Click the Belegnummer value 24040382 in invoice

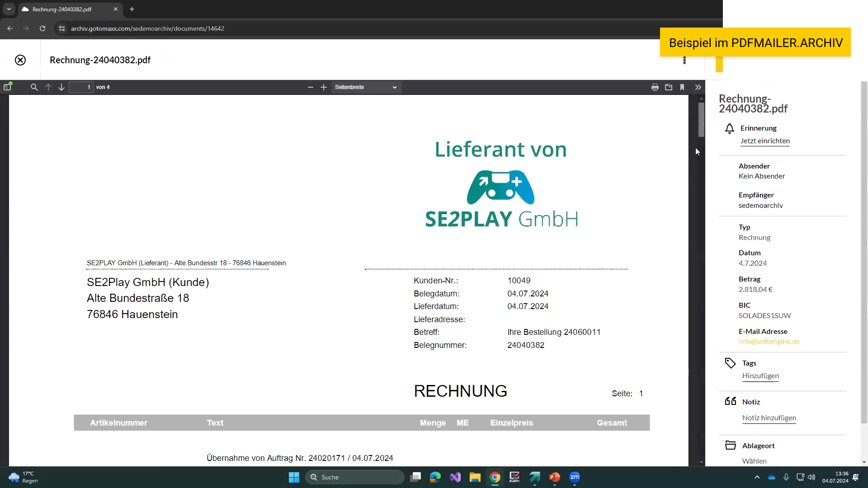tap(526, 345)
